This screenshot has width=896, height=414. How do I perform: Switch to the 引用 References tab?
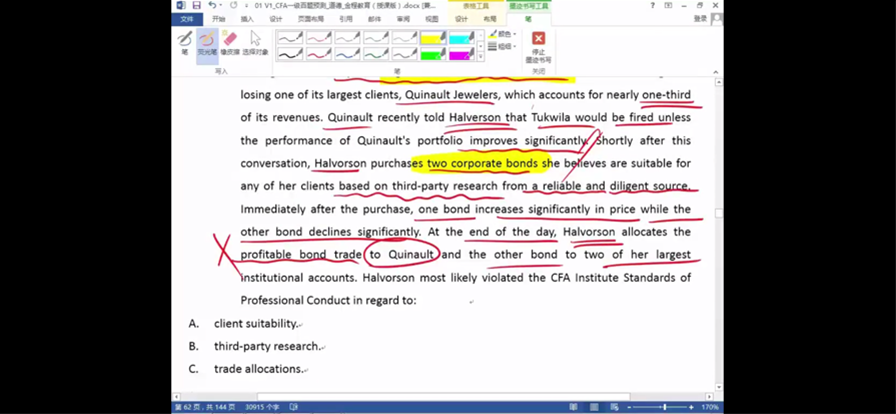pos(346,19)
